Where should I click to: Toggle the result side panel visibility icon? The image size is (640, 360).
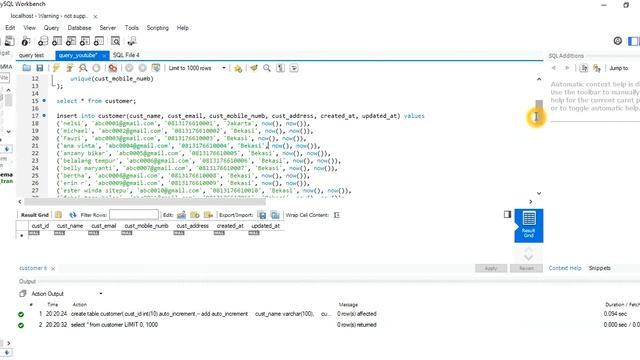tap(507, 214)
